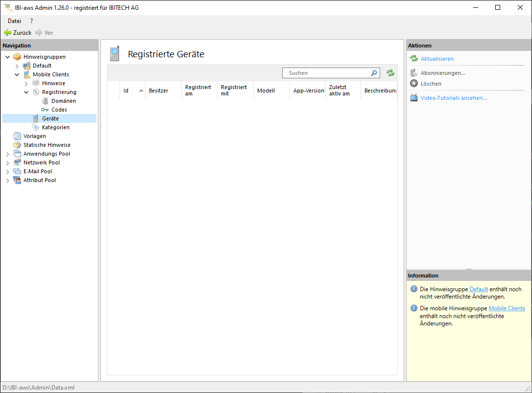Click the Aktualisieren action icon
This screenshot has width=532, height=393.
coord(414,59)
